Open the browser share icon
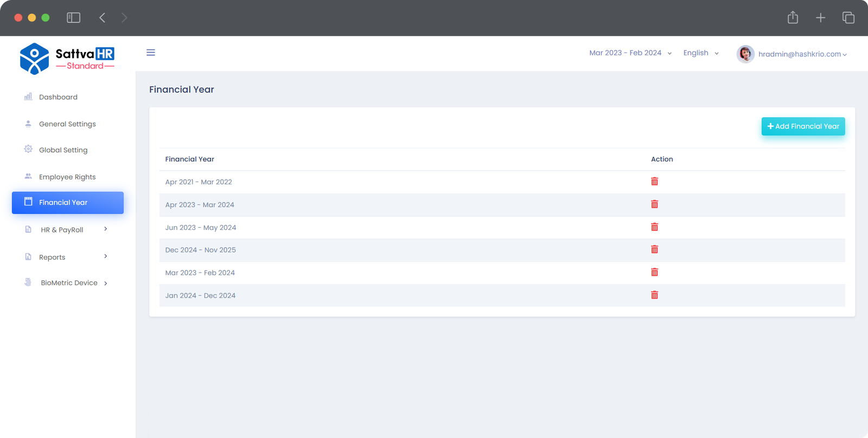The width and height of the screenshot is (868, 438). pos(793,18)
